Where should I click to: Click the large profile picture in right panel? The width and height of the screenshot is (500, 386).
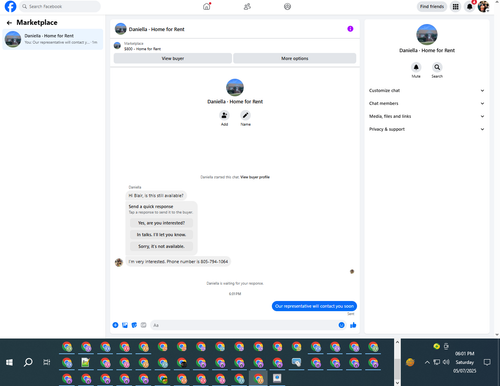point(427,34)
